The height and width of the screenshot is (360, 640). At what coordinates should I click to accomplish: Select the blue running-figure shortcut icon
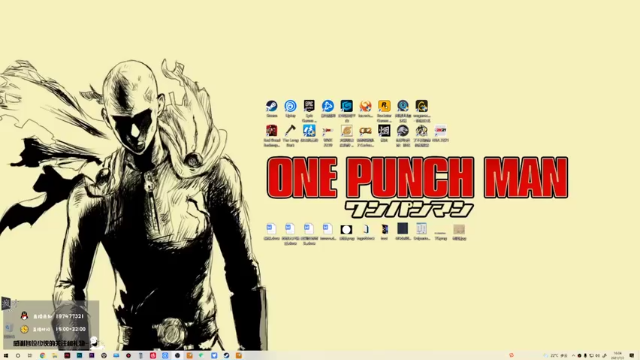(x=309, y=131)
